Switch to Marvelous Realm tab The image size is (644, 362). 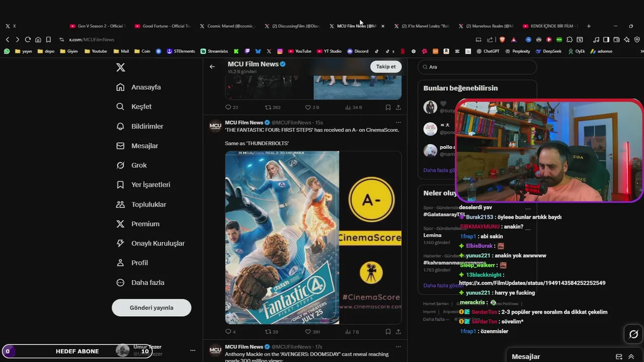[486, 26]
